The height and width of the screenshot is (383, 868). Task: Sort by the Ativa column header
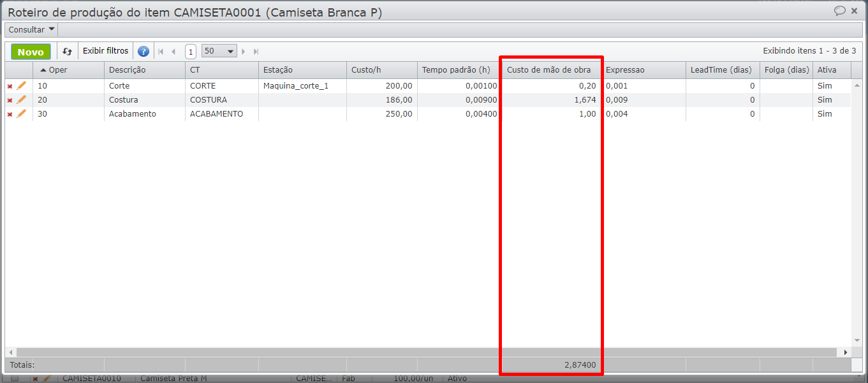coord(832,69)
